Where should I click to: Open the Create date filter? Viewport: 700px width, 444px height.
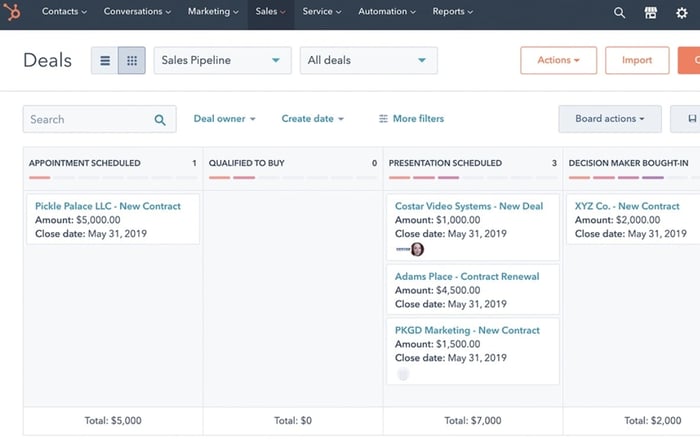pos(312,119)
